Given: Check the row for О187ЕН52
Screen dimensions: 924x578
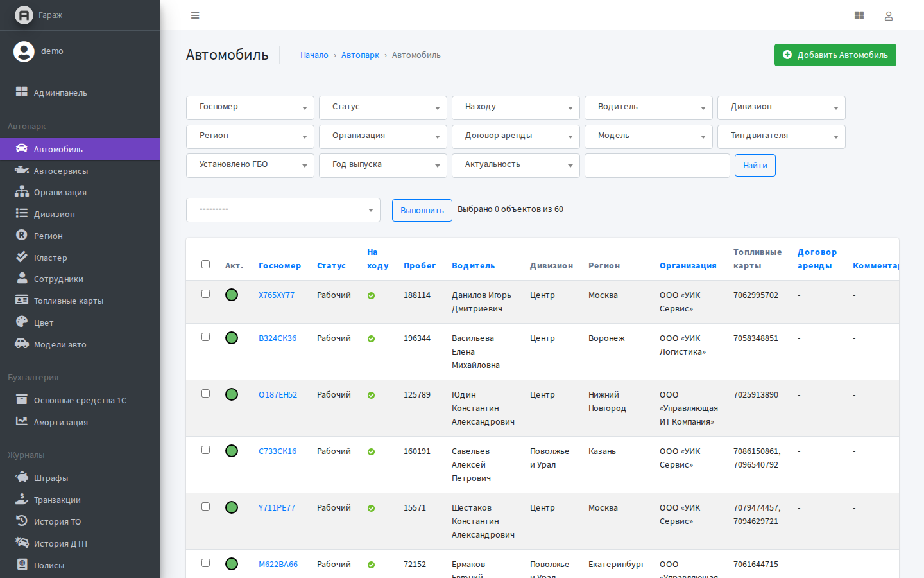Looking at the screenshot, I should point(205,393).
